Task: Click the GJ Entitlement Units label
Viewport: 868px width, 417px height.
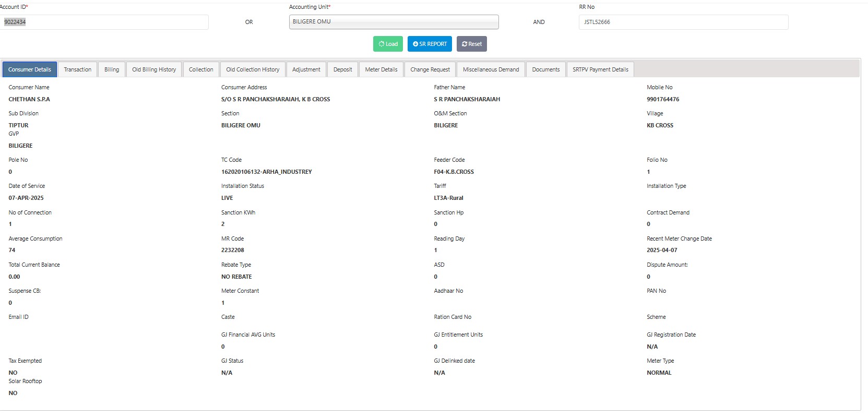Action: 458,335
